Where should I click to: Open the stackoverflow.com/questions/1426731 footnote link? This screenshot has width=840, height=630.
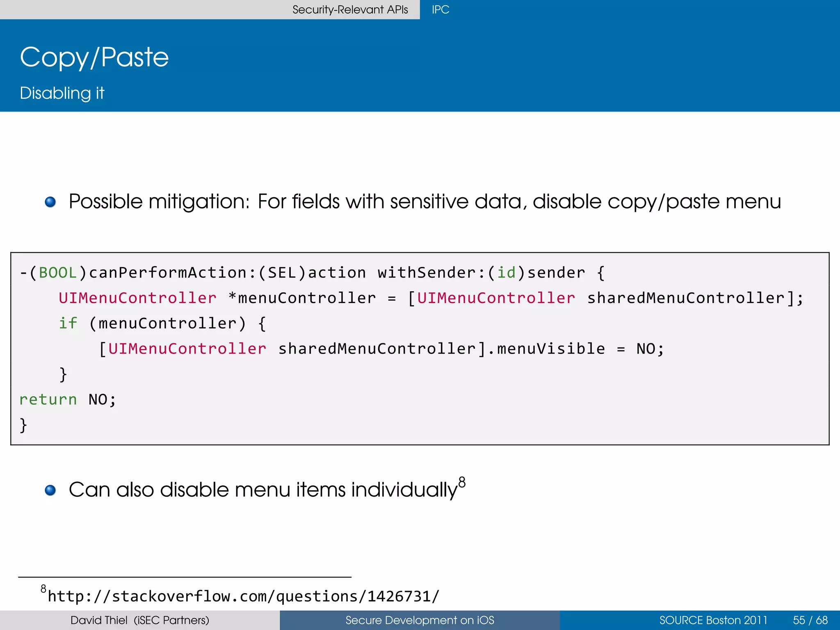[243, 596]
